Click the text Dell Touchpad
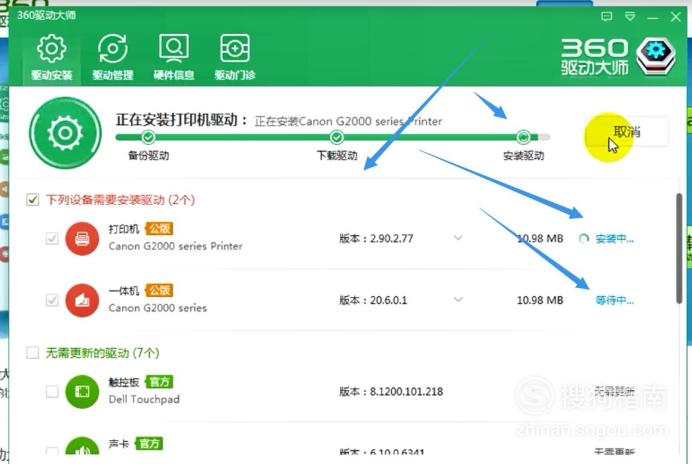Viewport: 692px width, 464px height. pos(144,399)
